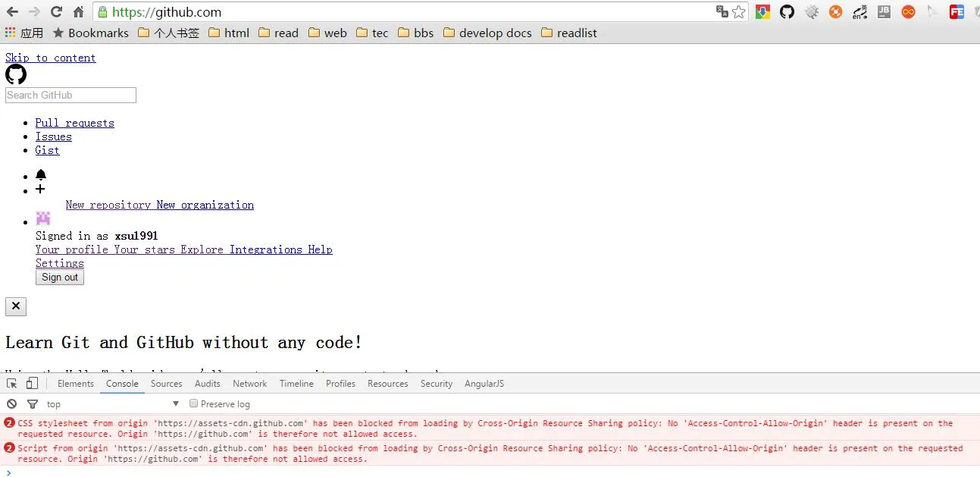Open the translate page icon in address bar

point(722,12)
